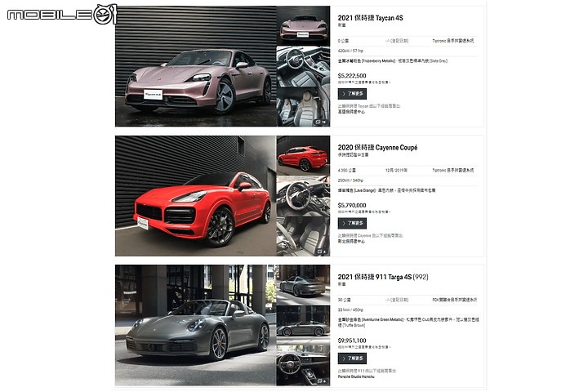The height and width of the screenshot is (392, 588).
Task: View the main red Cayenne Coupé photo
Action: (x=196, y=196)
